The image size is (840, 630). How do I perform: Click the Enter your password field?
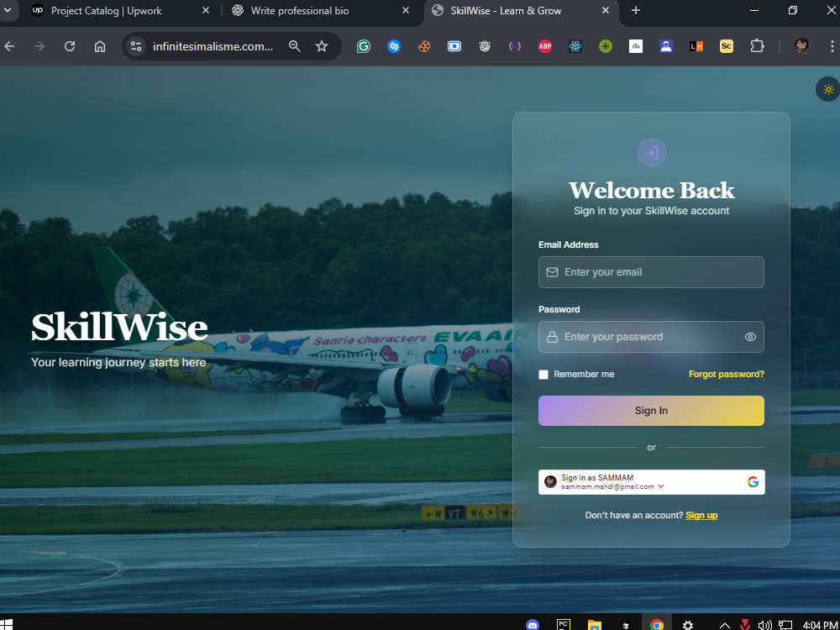point(651,337)
